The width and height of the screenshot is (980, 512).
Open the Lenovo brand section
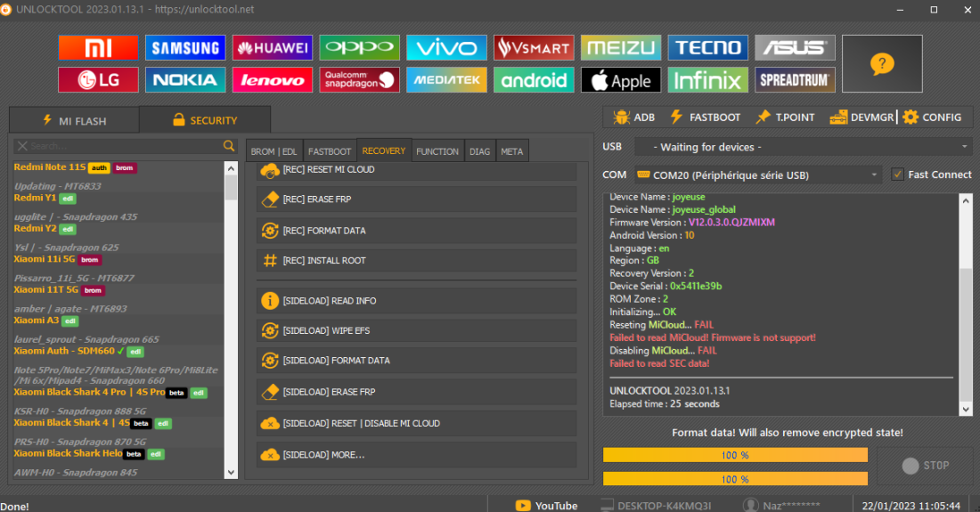(x=273, y=80)
